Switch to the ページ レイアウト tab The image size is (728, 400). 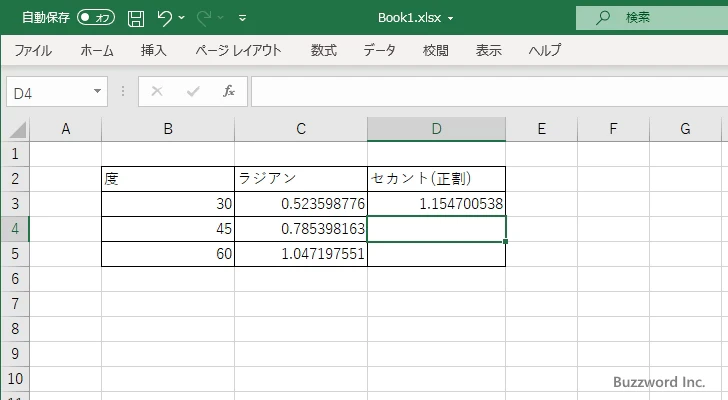[x=238, y=50]
